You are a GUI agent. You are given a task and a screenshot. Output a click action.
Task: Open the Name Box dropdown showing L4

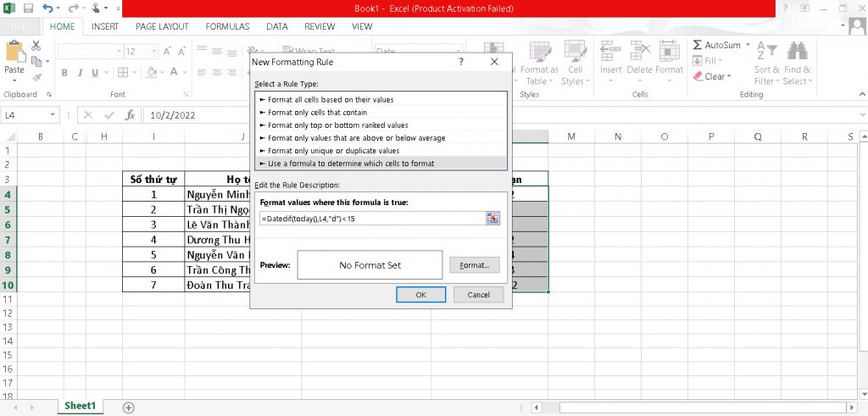pos(53,115)
